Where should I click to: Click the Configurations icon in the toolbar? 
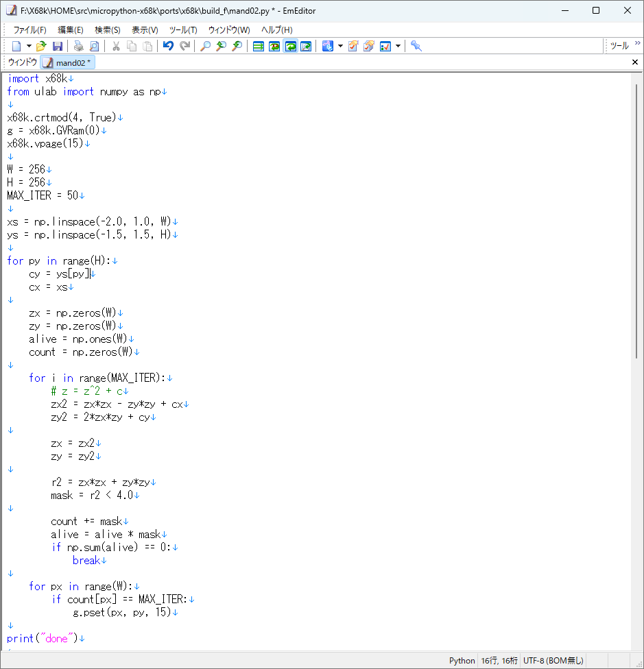pyautogui.click(x=327, y=46)
